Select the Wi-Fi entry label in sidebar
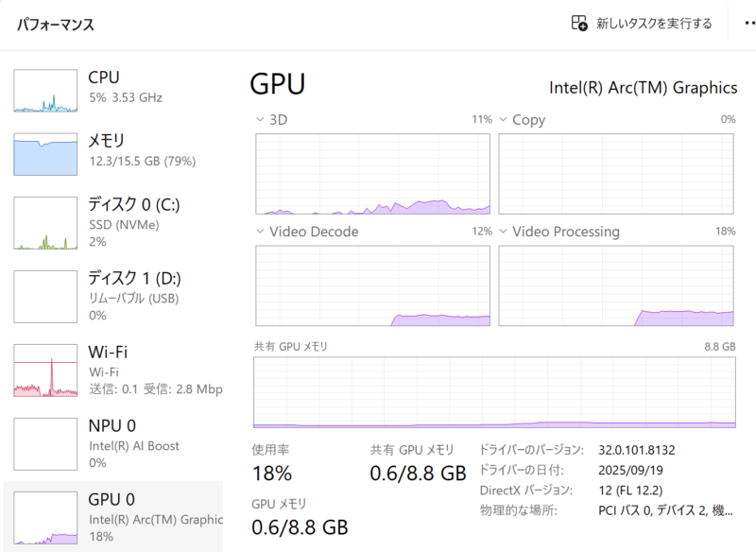 click(x=108, y=353)
